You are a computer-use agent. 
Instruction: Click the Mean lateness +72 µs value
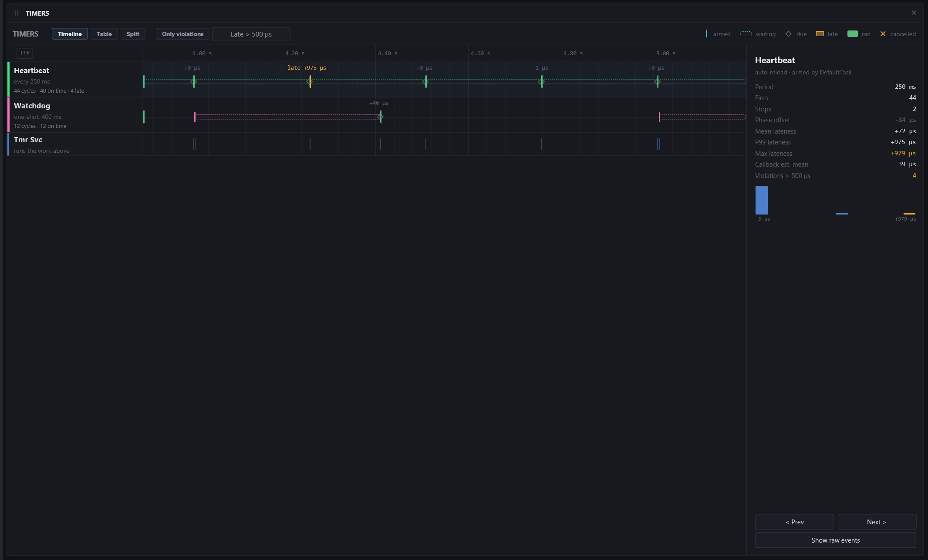pyautogui.click(x=905, y=131)
